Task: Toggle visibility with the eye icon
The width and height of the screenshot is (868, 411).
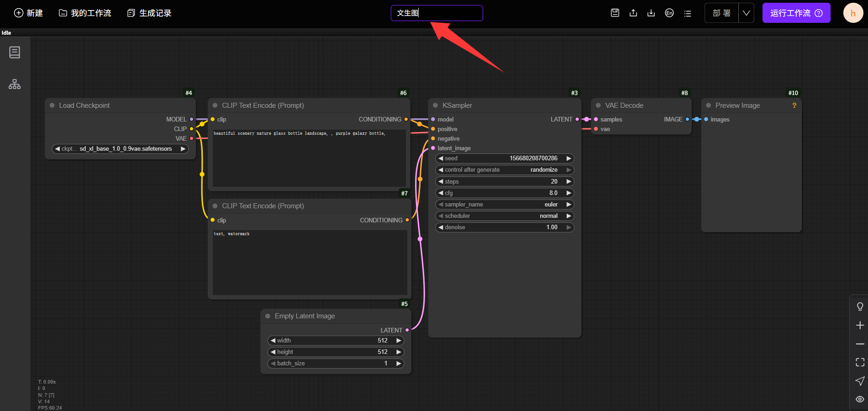Action: (x=860, y=399)
